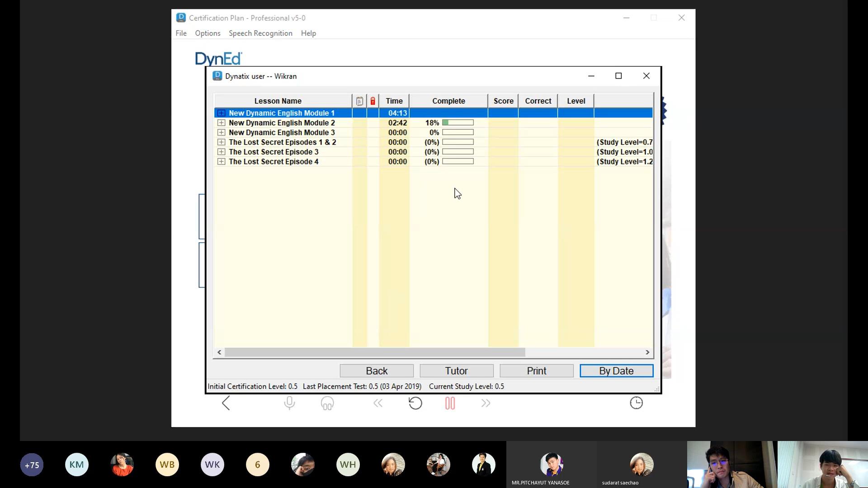Click the Correct column header
The image size is (868, 488).
coord(538,101)
